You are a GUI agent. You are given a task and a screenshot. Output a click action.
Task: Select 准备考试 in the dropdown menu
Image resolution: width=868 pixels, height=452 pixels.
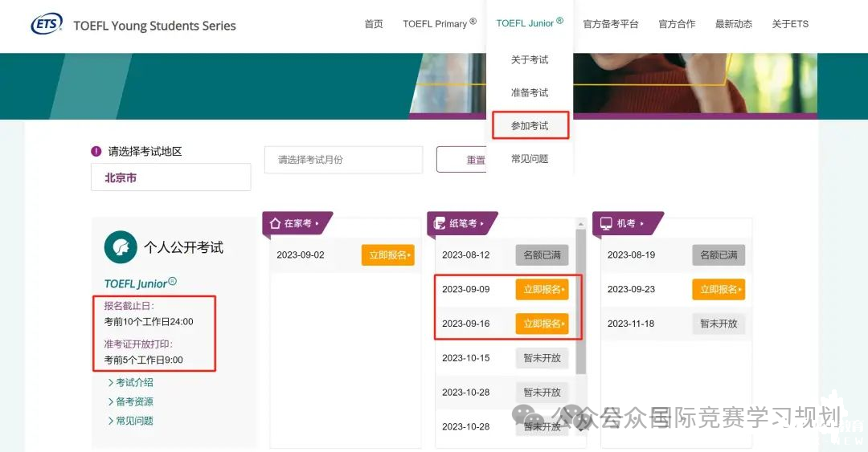tap(530, 92)
